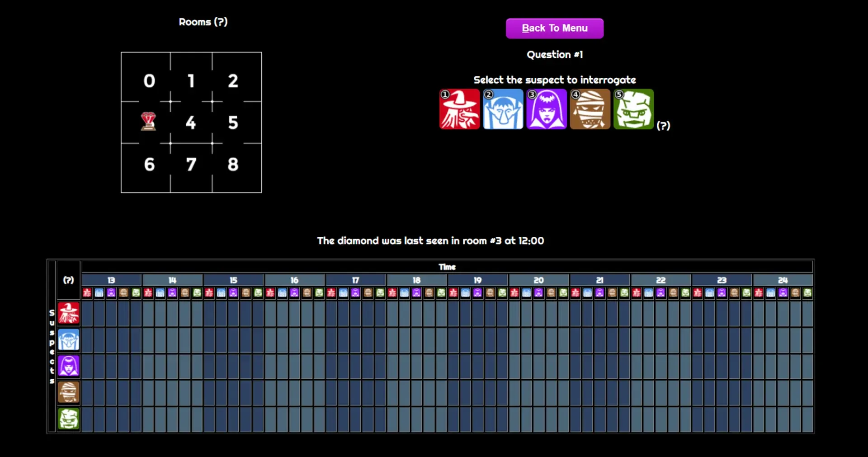
Task: Select the red witch suspect to interrogate
Action: click(459, 109)
